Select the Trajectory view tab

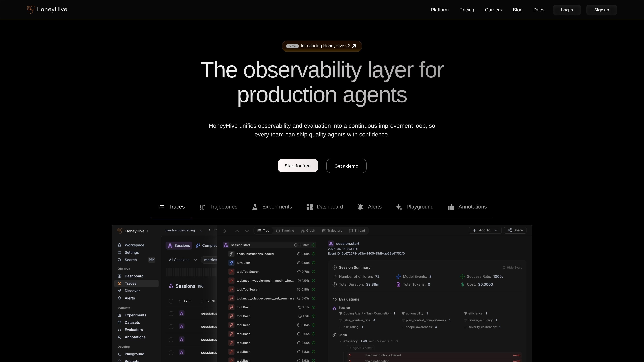pyautogui.click(x=332, y=231)
